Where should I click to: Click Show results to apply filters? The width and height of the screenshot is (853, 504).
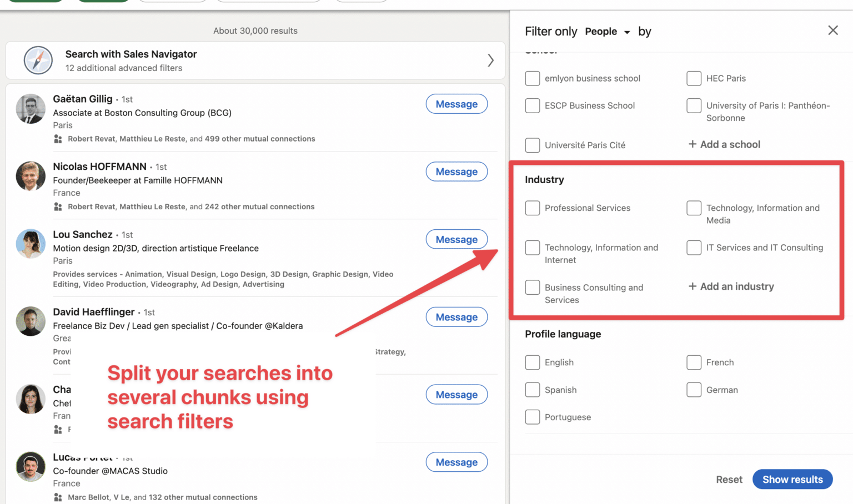[792, 479]
